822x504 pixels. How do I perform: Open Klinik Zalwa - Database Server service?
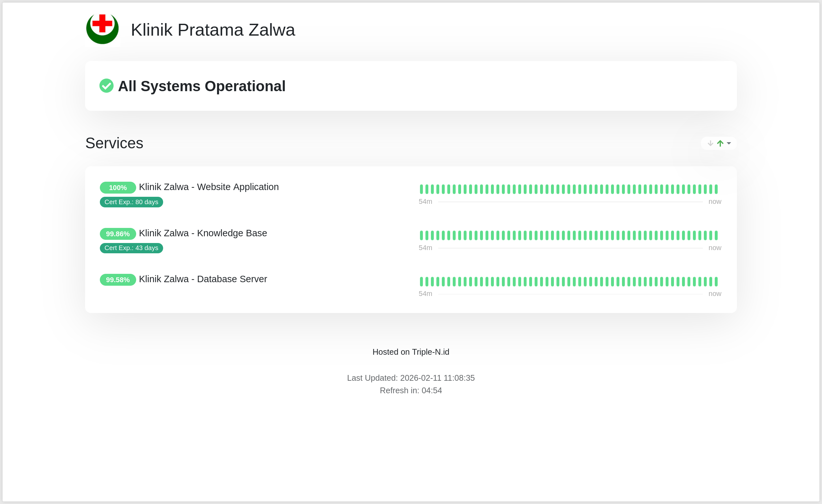pos(203,279)
